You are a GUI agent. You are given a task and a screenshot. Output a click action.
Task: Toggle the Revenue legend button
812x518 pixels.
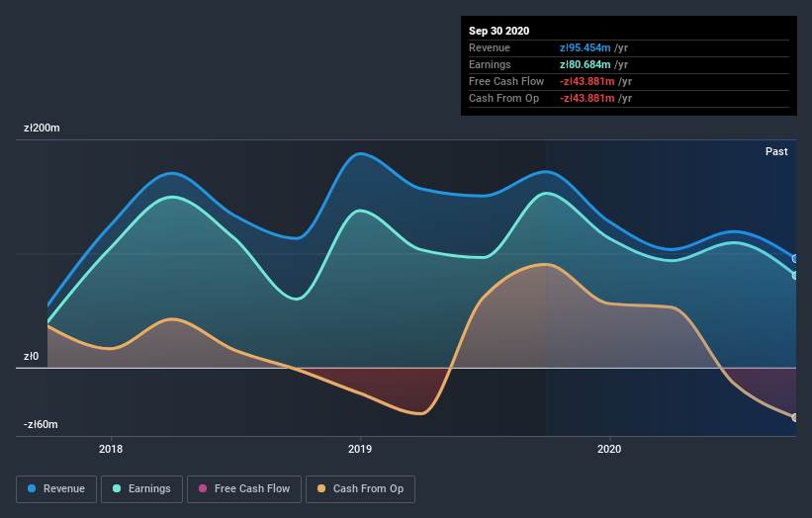(x=56, y=489)
